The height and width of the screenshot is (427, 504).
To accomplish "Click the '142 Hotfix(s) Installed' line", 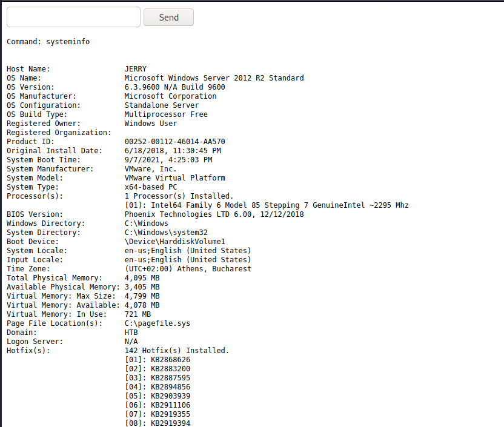I will 177,351.
